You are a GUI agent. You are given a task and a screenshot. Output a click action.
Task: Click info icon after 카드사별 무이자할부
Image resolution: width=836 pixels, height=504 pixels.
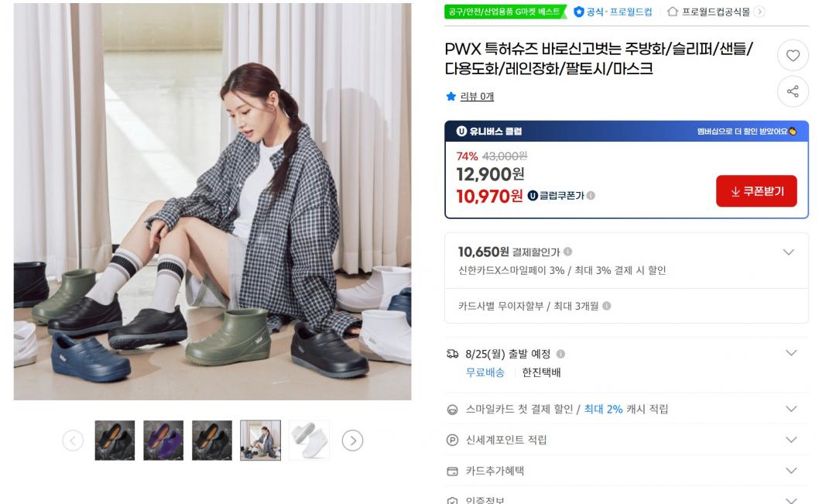point(607,306)
